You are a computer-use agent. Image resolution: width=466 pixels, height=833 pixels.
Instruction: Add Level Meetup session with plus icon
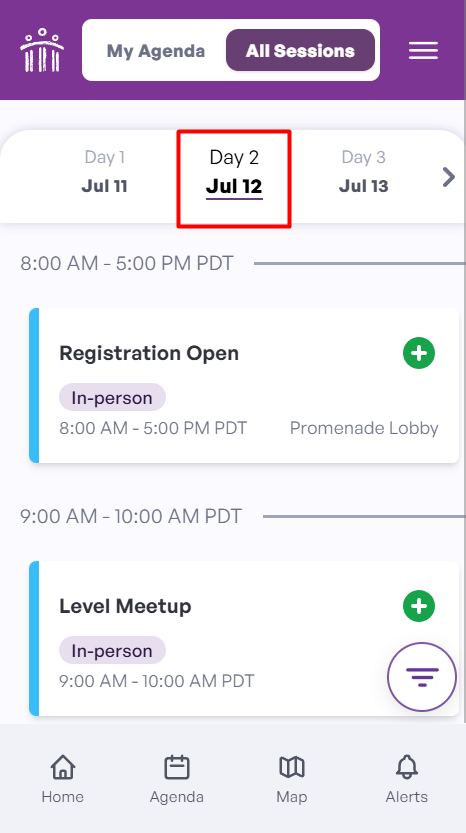coord(419,606)
